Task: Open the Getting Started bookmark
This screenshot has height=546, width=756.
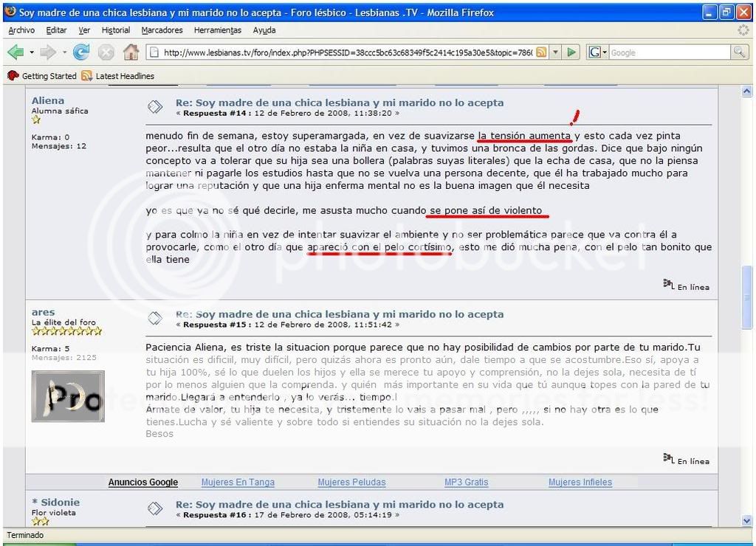Action: (x=42, y=76)
